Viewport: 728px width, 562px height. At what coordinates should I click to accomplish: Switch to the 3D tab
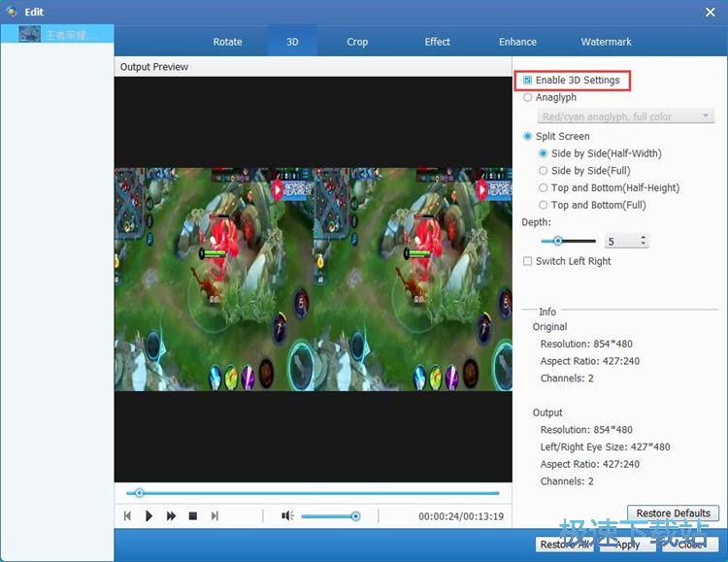pos(292,42)
